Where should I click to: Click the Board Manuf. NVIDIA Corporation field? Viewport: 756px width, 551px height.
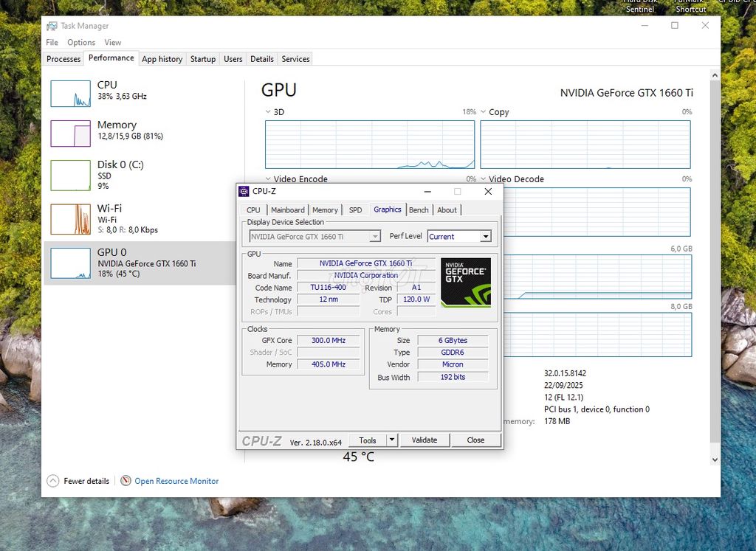366,275
